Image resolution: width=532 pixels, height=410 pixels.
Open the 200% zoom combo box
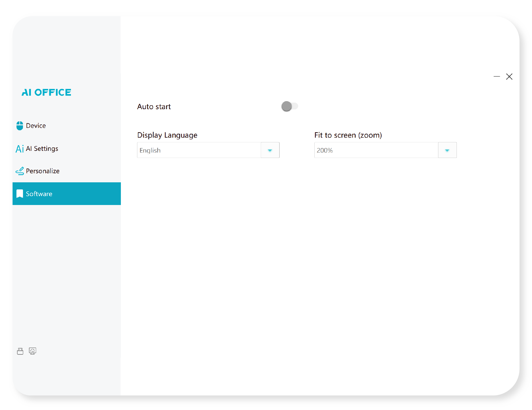[x=376, y=150]
